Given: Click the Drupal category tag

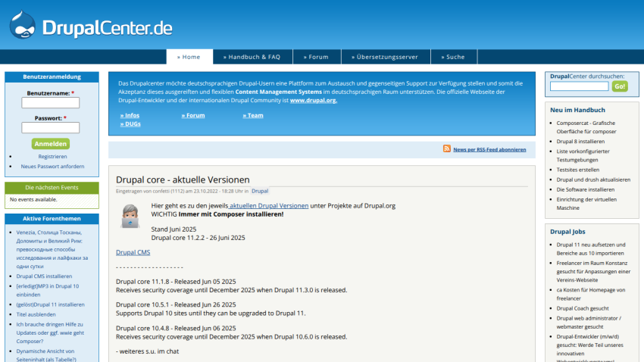Looking at the screenshot, I should (260, 191).
